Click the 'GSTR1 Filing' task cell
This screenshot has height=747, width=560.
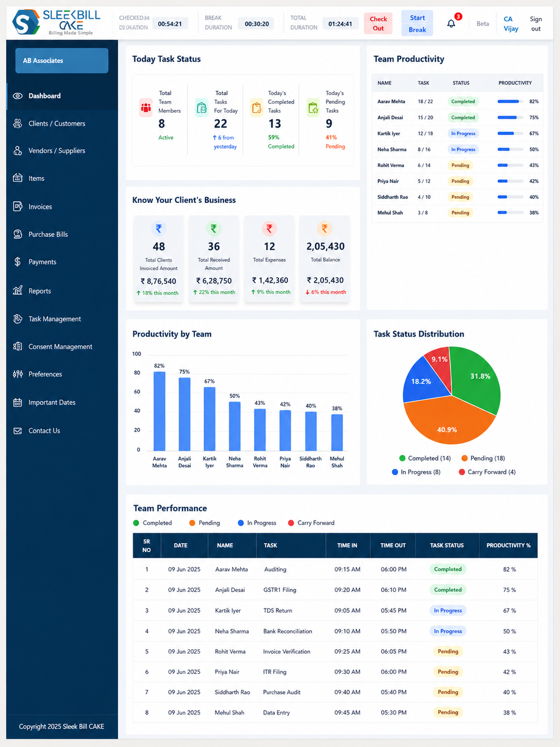[x=279, y=590]
